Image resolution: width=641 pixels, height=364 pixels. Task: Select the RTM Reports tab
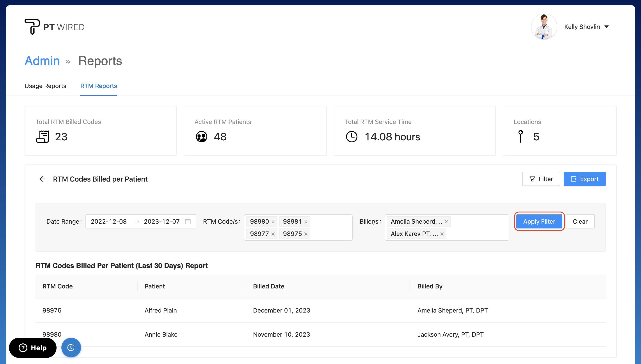tap(99, 86)
